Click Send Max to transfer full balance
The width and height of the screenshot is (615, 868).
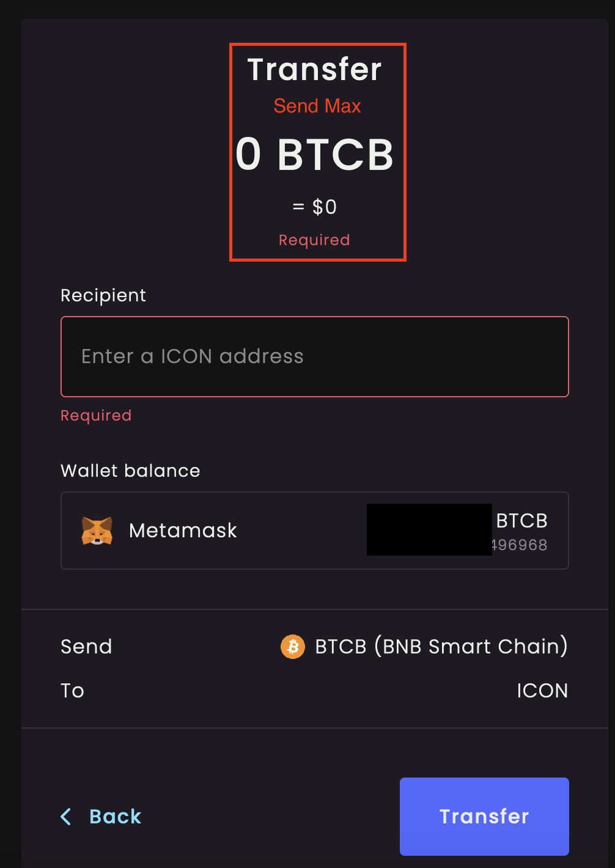click(x=317, y=106)
